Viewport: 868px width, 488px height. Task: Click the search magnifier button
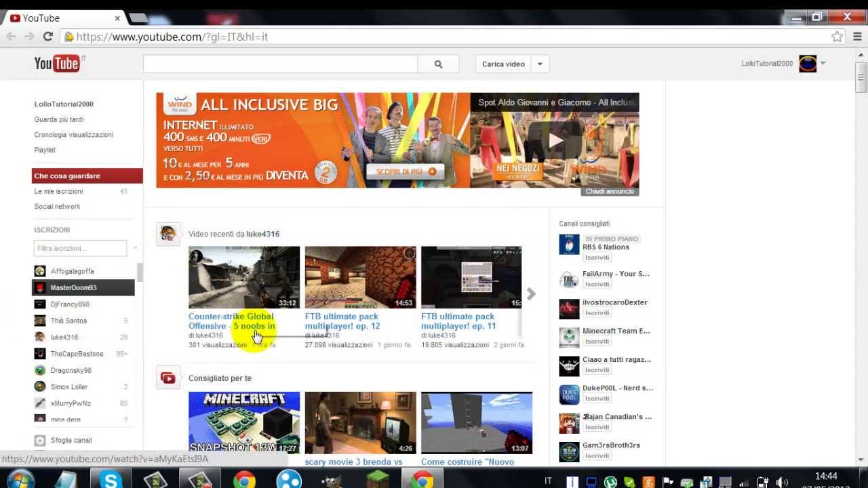[438, 64]
